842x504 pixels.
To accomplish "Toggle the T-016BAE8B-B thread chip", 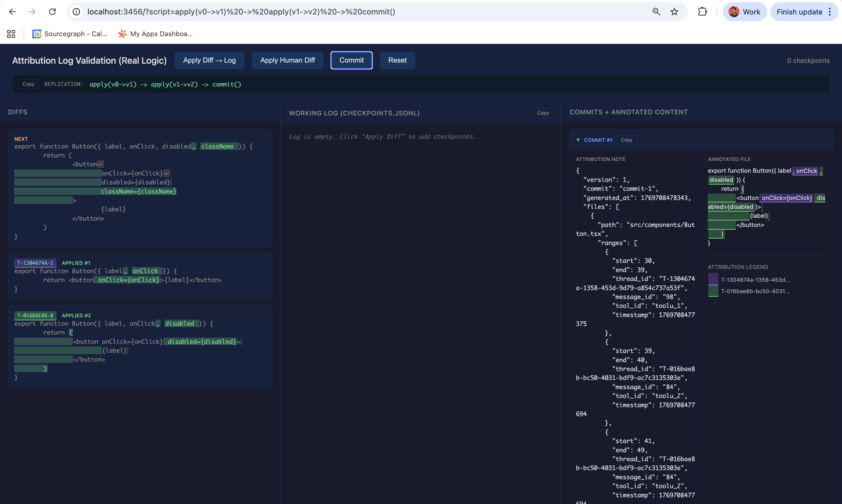I will click(x=35, y=315).
